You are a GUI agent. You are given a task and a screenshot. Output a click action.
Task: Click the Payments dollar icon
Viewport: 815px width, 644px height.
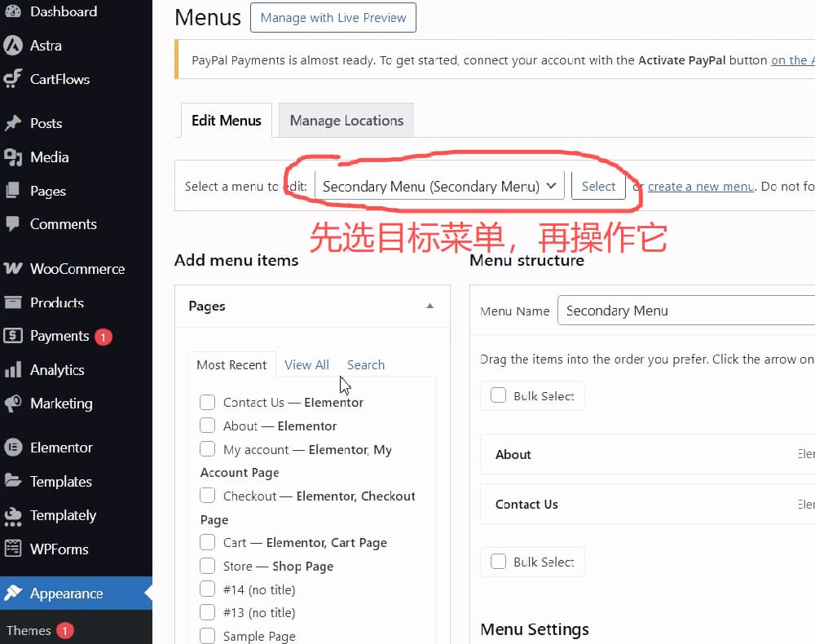click(12, 336)
